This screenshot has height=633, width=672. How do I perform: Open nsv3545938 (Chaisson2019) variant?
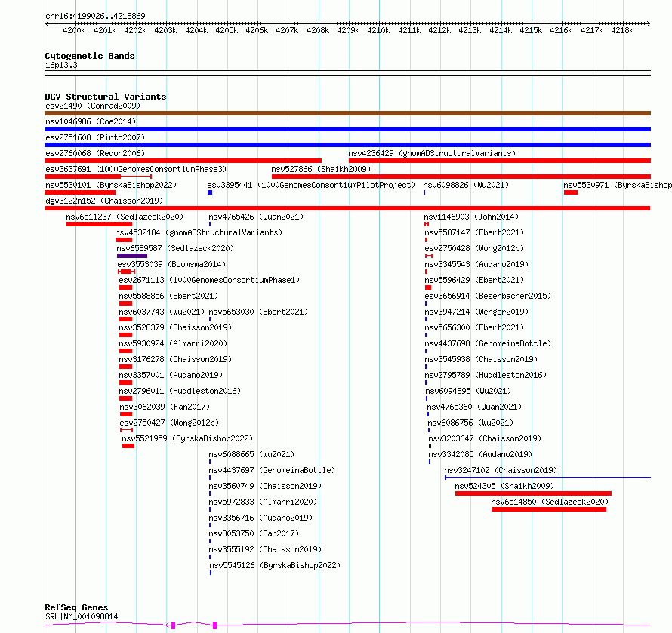(481, 359)
